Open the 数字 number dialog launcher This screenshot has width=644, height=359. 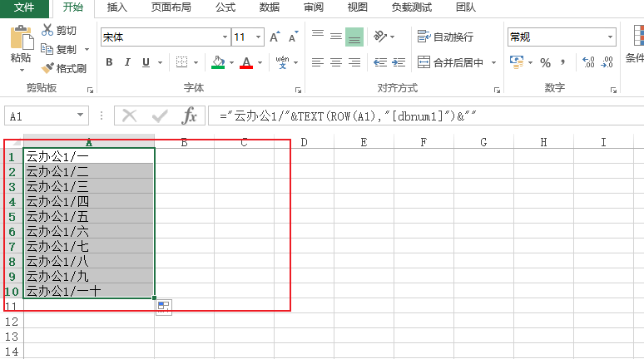pyautogui.click(x=613, y=91)
